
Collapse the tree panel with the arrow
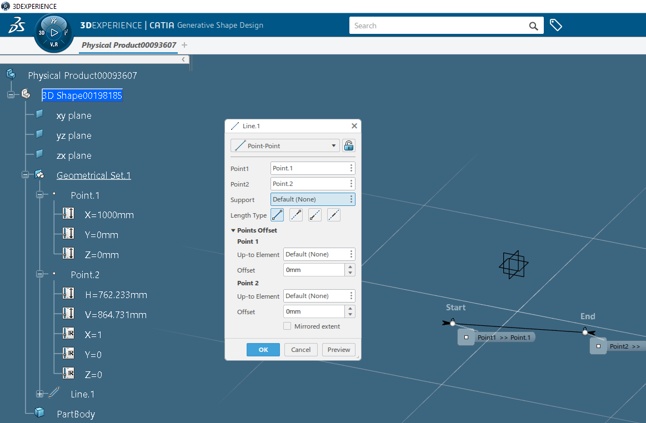point(183,59)
